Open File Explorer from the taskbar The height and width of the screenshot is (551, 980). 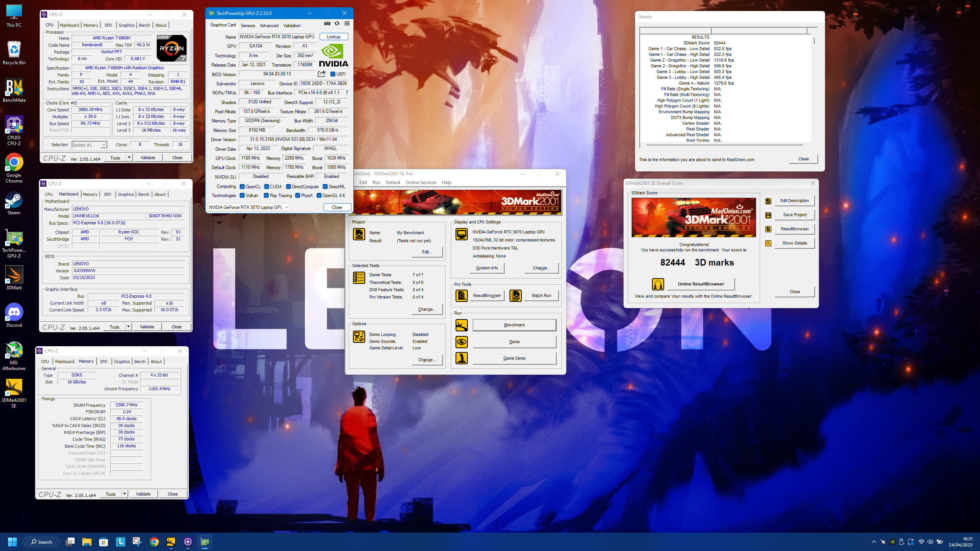87,542
